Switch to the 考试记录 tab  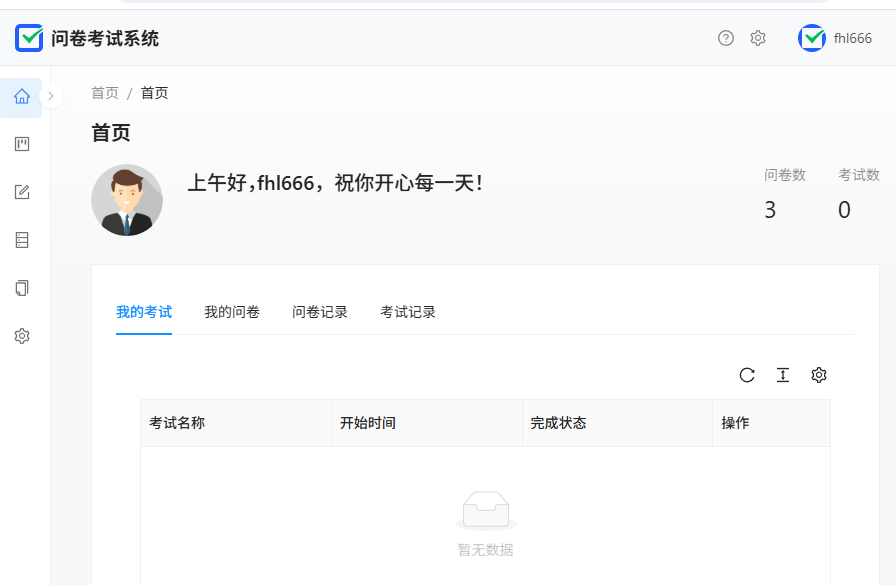pos(408,312)
